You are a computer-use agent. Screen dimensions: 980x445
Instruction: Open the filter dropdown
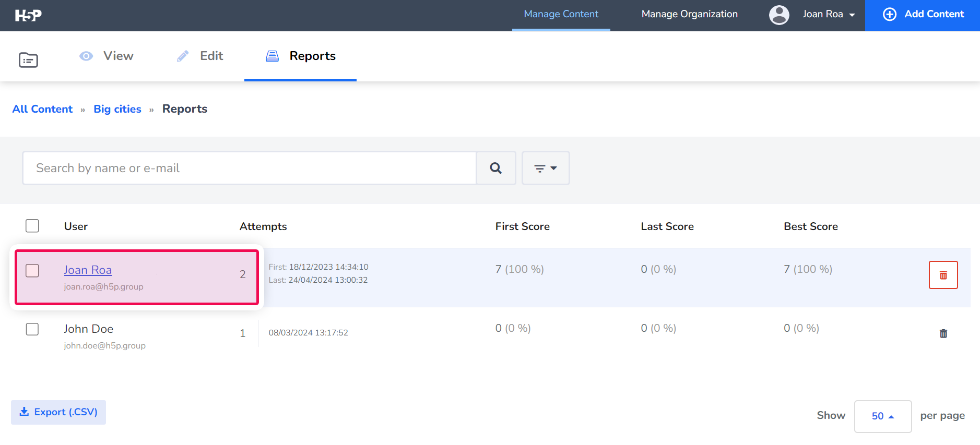pyautogui.click(x=546, y=168)
